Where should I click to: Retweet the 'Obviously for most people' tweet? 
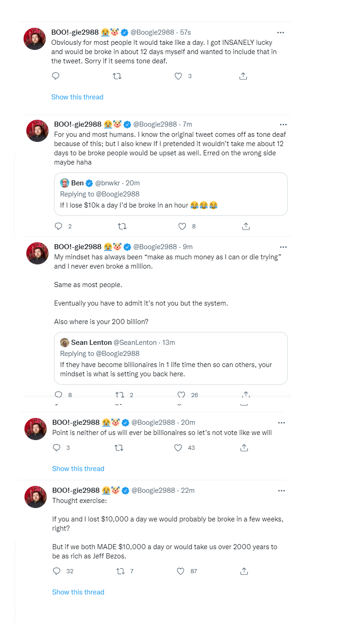click(117, 76)
